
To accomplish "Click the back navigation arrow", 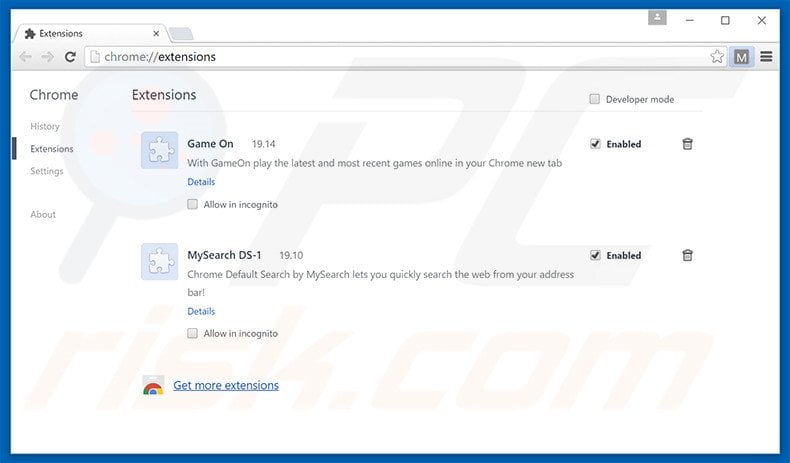I will pos(25,57).
